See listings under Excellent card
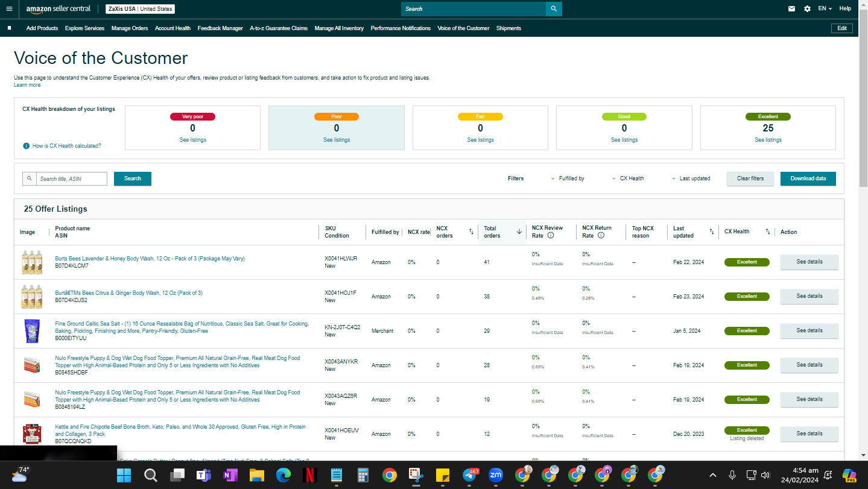This screenshot has width=868, height=489. [x=768, y=140]
